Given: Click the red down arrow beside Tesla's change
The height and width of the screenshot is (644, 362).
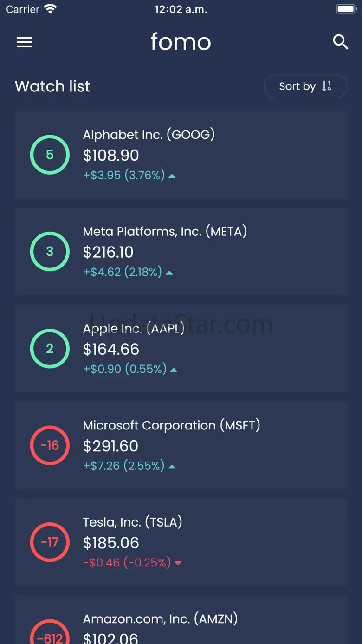Looking at the screenshot, I should pos(178,563).
